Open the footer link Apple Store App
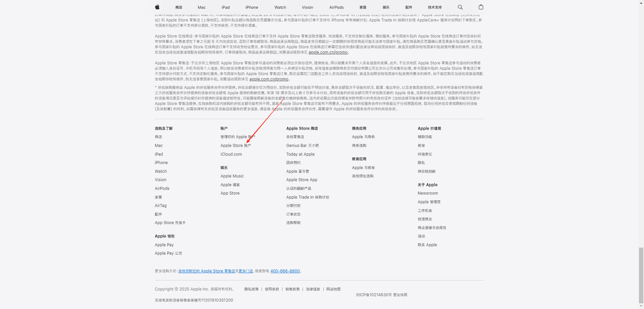Viewport: 644px width, 309px height. click(302, 180)
